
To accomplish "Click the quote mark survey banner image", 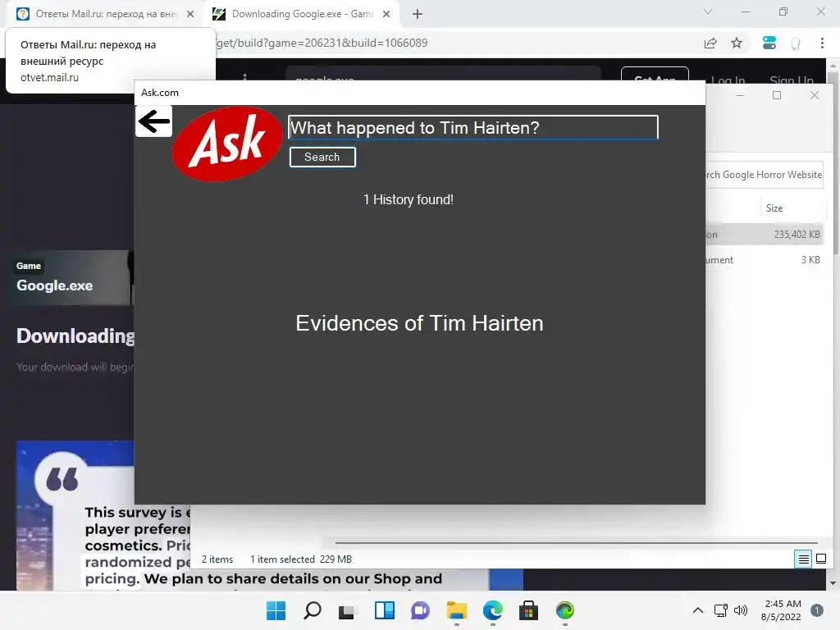I will [75, 515].
